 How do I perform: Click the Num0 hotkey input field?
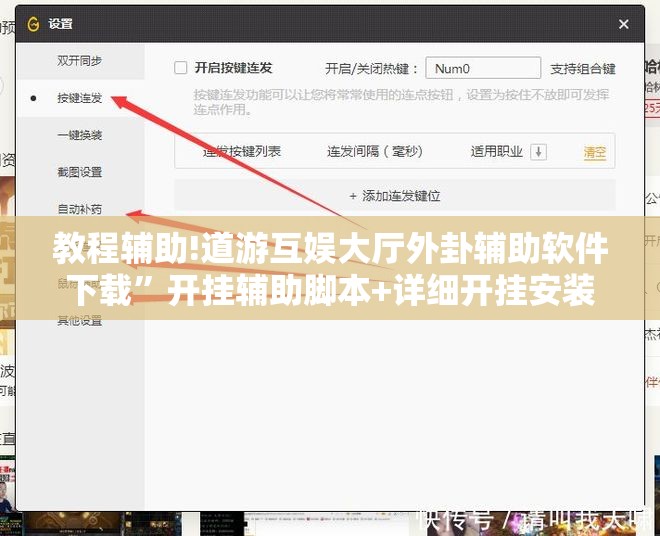pyautogui.click(x=483, y=68)
